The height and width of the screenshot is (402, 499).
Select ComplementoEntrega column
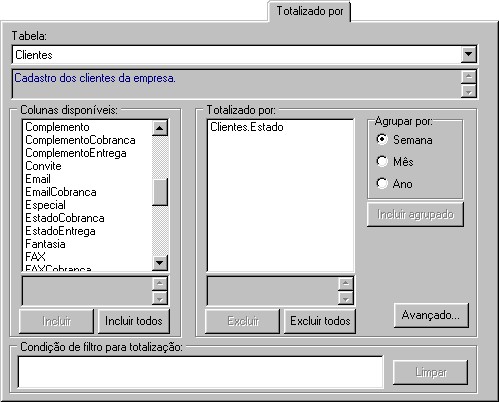pos(76,153)
